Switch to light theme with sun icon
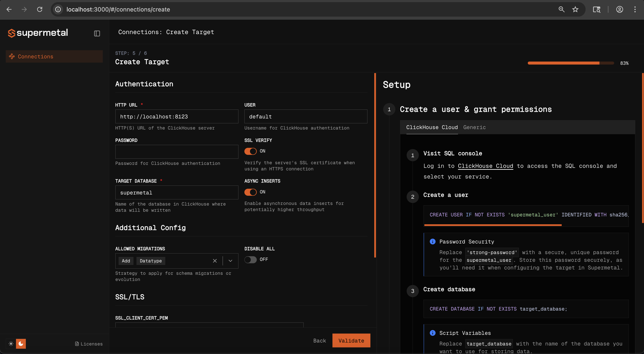644x354 pixels. [11, 344]
